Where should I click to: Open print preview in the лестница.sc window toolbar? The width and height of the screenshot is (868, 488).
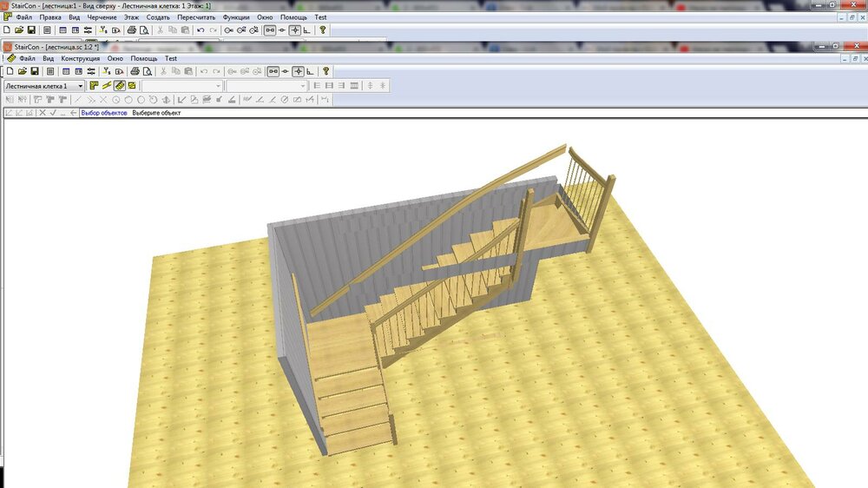click(148, 71)
